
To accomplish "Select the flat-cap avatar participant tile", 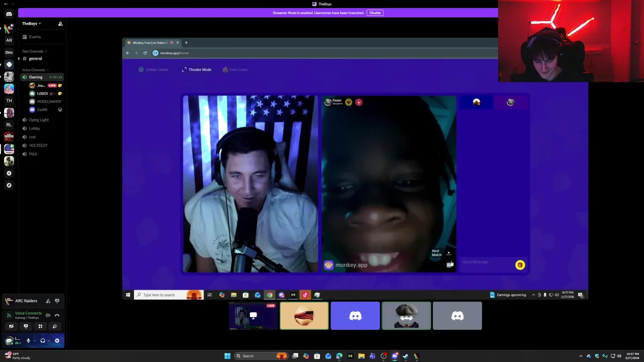I will (x=406, y=316).
